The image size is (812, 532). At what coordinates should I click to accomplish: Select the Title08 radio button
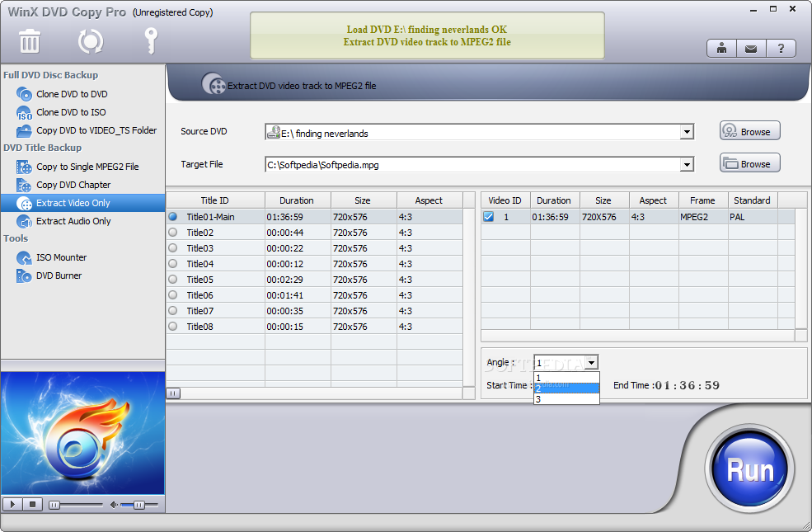(x=173, y=327)
